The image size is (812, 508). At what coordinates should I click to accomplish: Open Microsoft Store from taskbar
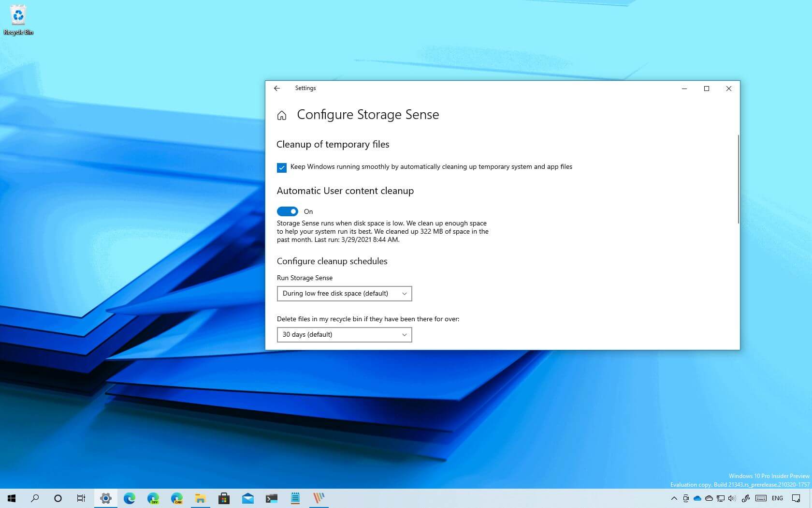pos(224,498)
